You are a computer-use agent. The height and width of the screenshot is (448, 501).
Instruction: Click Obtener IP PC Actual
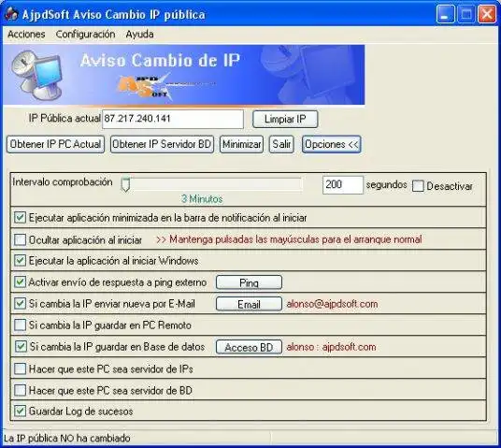[x=55, y=145]
